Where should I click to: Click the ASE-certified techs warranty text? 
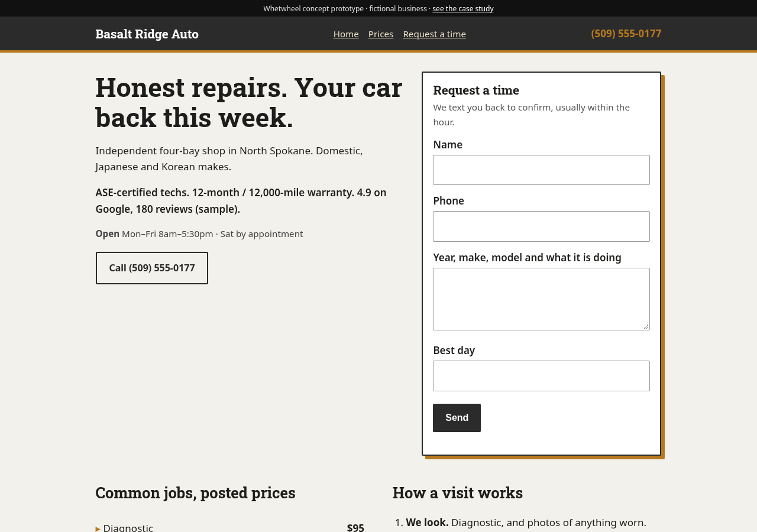coord(241,200)
